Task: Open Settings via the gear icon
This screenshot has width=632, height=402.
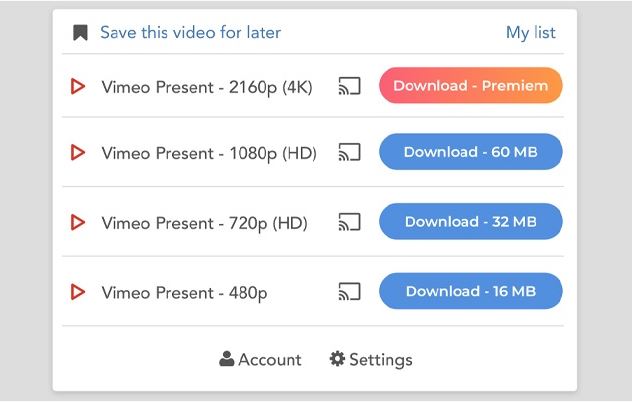Action: [337, 359]
